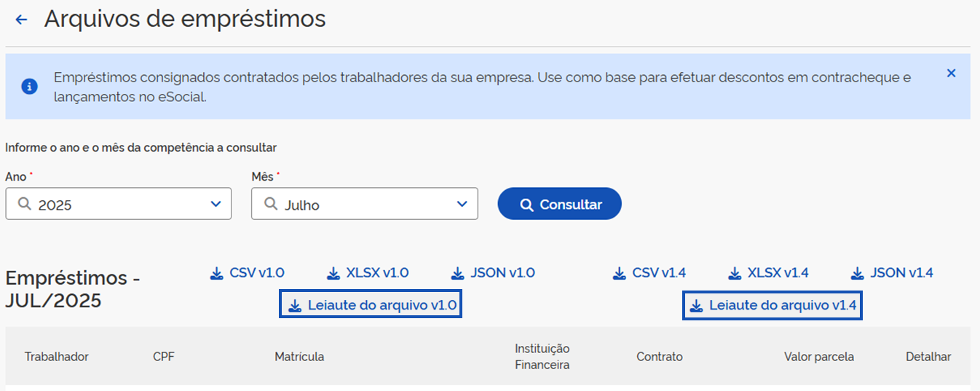Click the 2025 year input field
Screen dimensions: 980x391
click(118, 204)
